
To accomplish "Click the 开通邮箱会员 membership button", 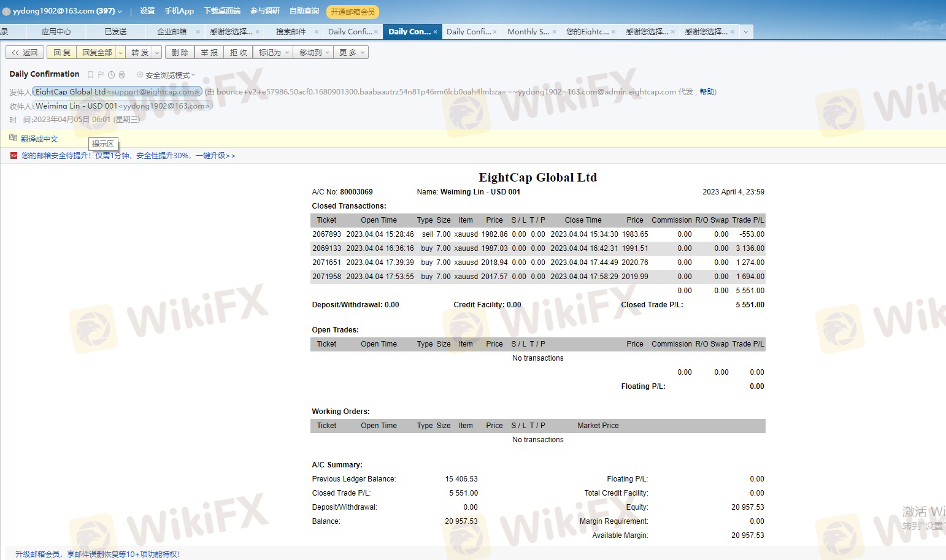I will coord(353,12).
